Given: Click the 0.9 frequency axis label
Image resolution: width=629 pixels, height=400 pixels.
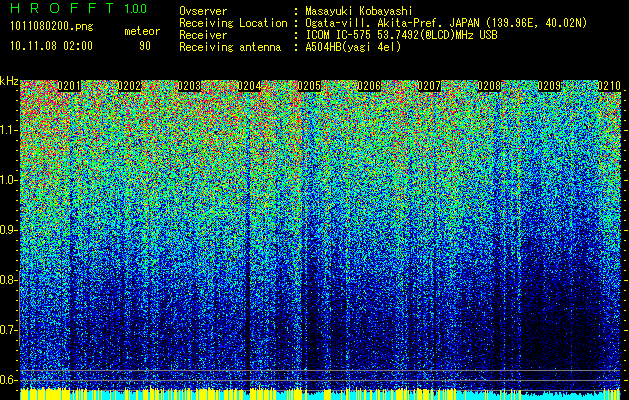Looking at the screenshot, I should click(8, 230).
